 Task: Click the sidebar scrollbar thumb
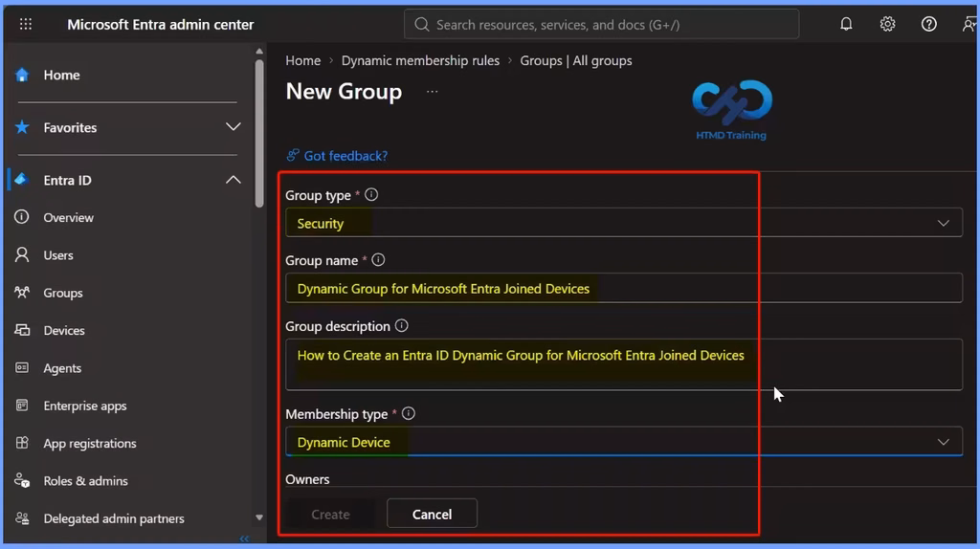click(259, 133)
